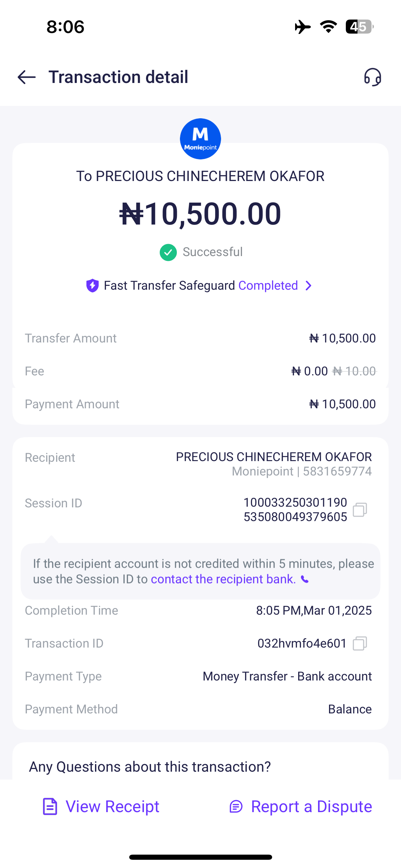The image size is (401, 868).
Task: Tap the green Successful checkmark icon
Action: point(168,252)
